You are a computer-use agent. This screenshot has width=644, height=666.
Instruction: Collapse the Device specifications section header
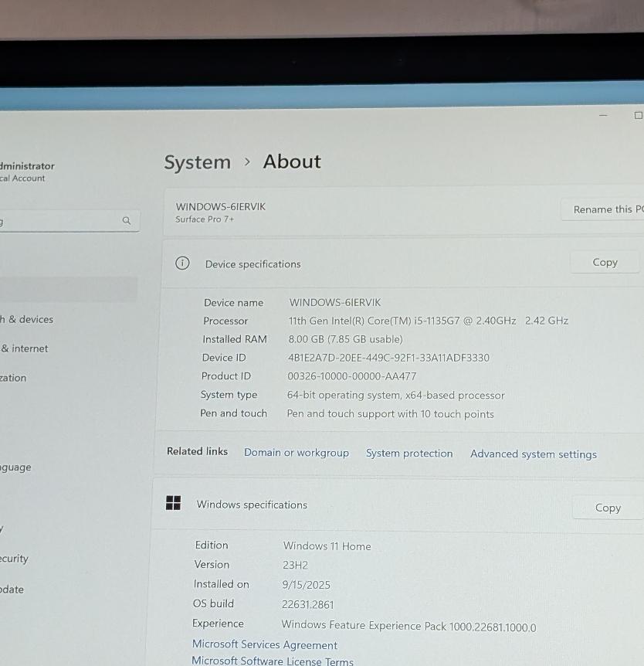[371, 263]
